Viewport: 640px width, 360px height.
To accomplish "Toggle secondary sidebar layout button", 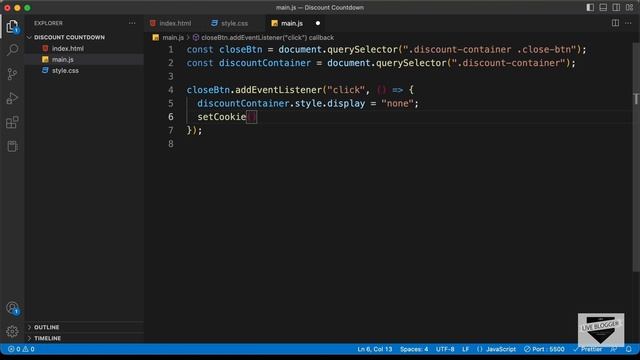I will pos(616,7).
